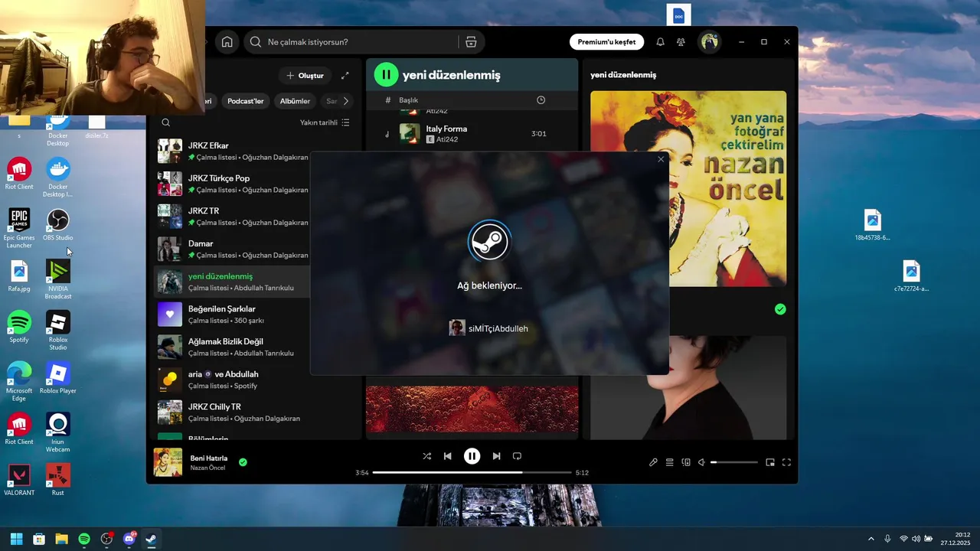
Task: Open the Spotify mini player
Action: pos(770,462)
